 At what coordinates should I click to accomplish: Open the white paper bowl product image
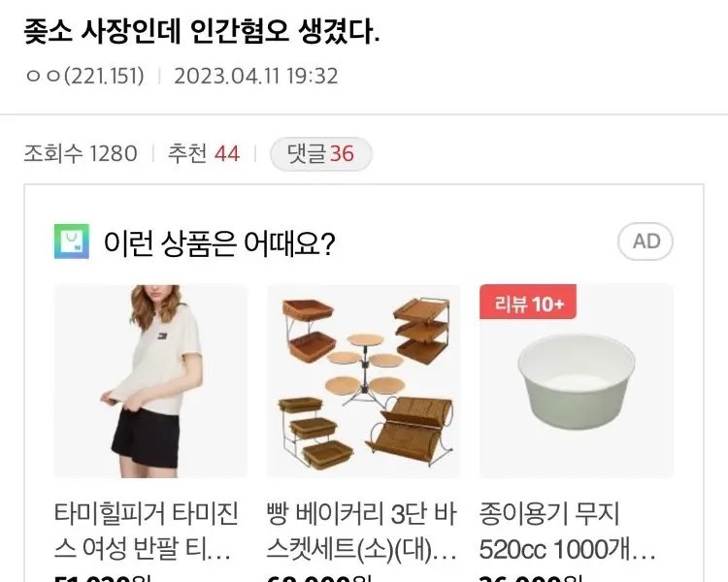point(577,381)
